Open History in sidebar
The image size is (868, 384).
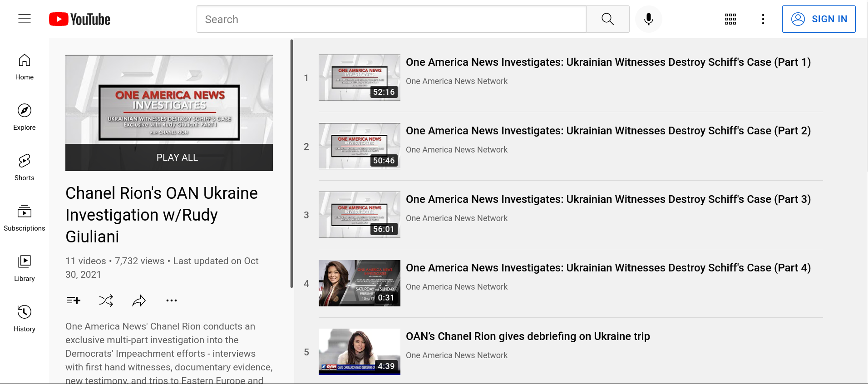25,319
